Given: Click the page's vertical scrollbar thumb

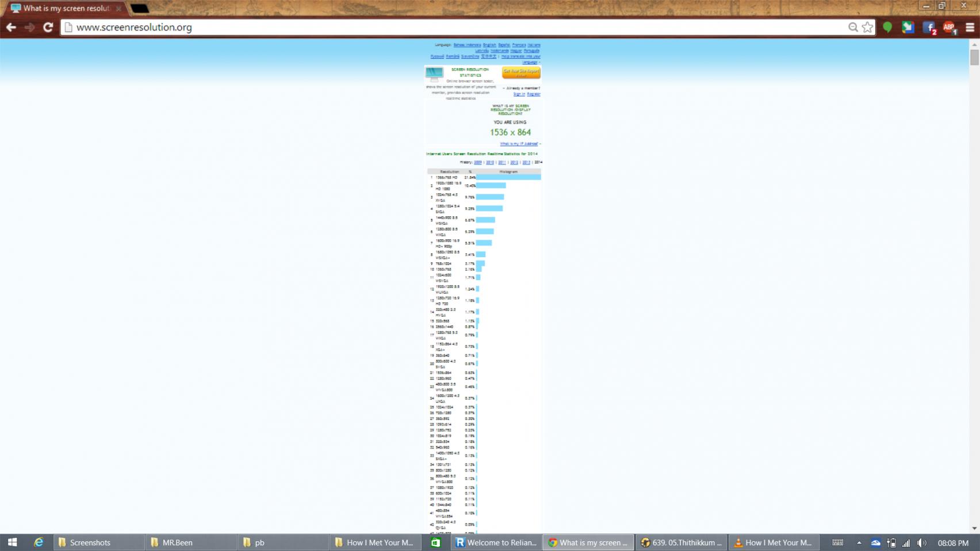Looking at the screenshot, I should (974, 58).
